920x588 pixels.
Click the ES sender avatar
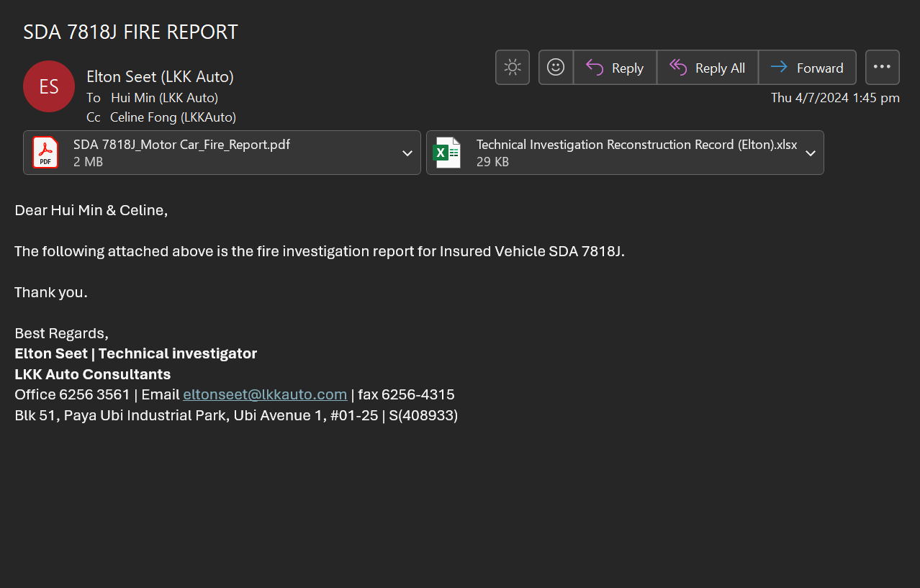49,86
